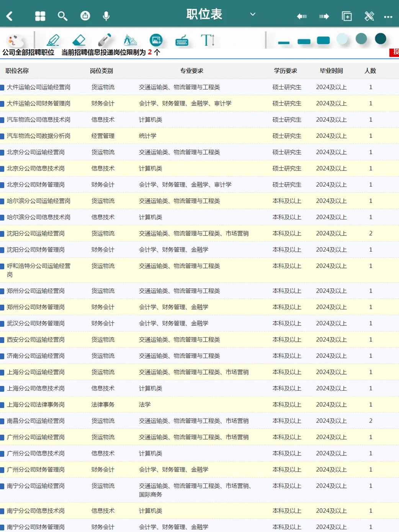The height and width of the screenshot is (532, 399).
Task: Select the 广州分公司财务管理岗 row
Action: click(199, 470)
